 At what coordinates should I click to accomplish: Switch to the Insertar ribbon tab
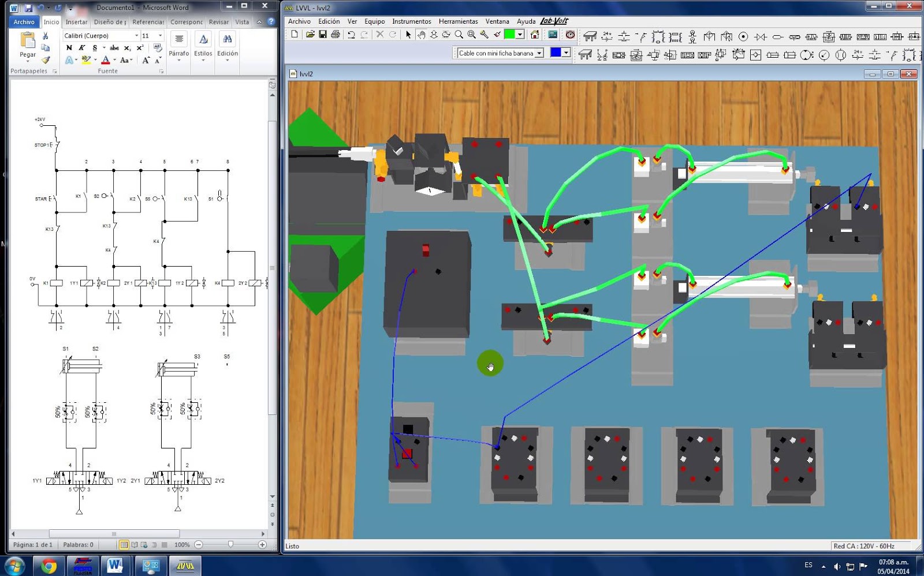click(x=76, y=21)
